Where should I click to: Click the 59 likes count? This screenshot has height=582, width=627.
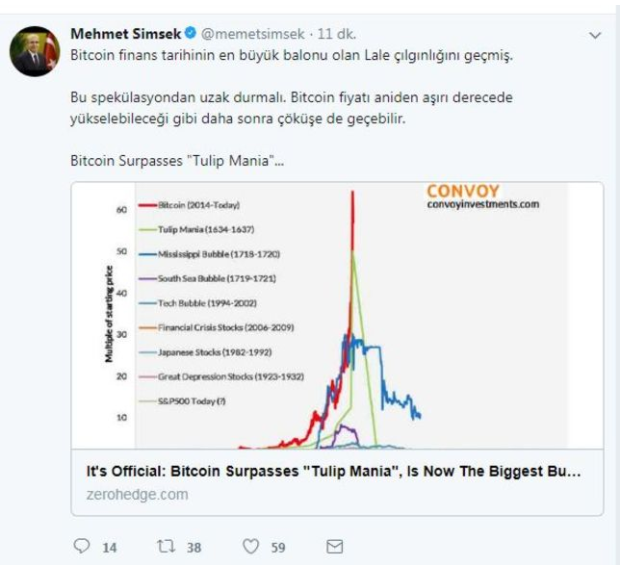[x=278, y=546]
